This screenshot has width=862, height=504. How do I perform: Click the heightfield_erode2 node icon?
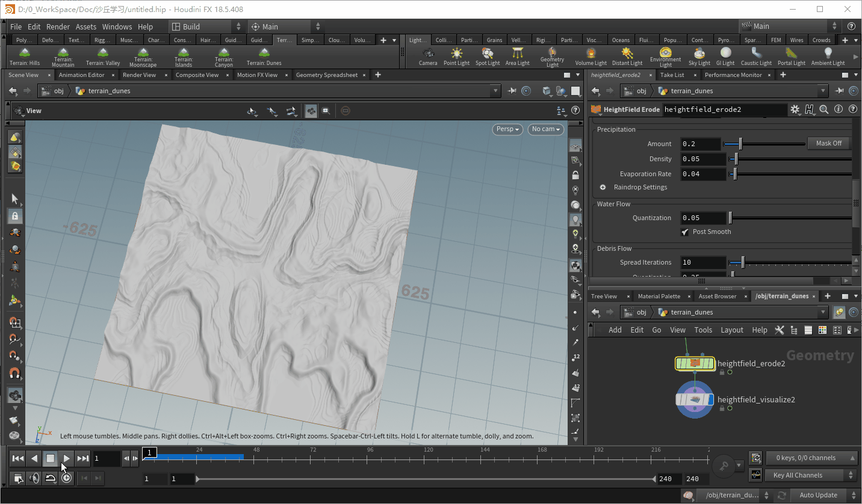click(x=695, y=363)
